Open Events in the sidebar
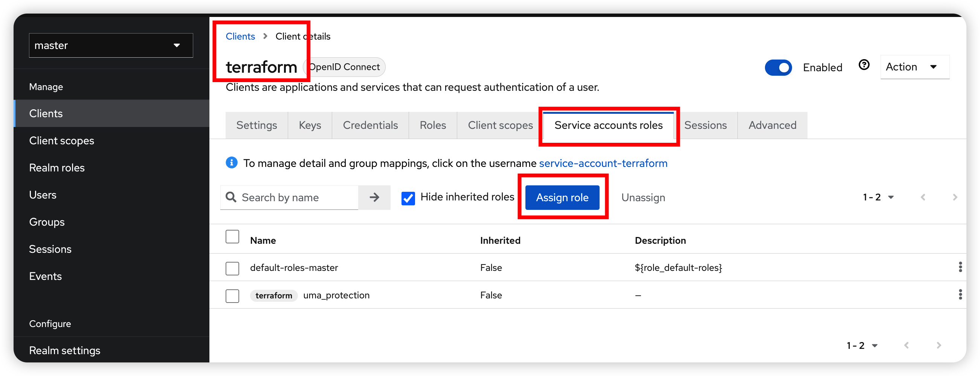The width and height of the screenshot is (980, 376). (111, 276)
